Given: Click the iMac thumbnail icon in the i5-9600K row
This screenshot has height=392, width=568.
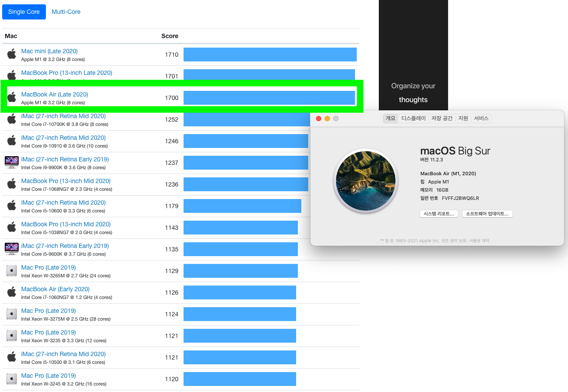Looking at the screenshot, I should click(x=12, y=249).
